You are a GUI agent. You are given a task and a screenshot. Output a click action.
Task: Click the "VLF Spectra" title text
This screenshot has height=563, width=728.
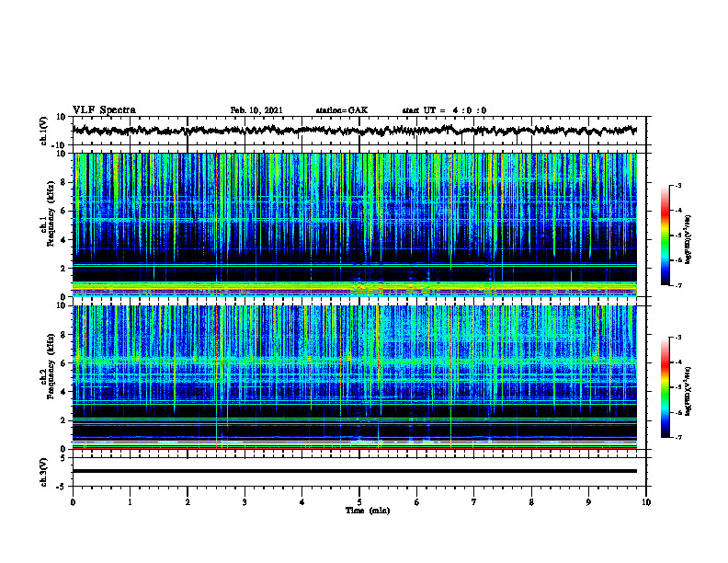[104, 110]
